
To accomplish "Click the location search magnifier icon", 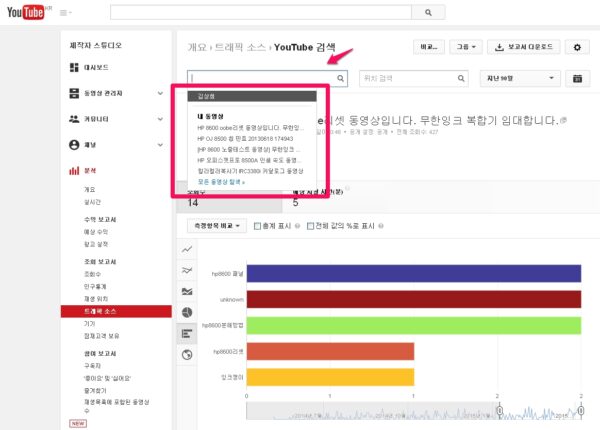I will coord(461,78).
